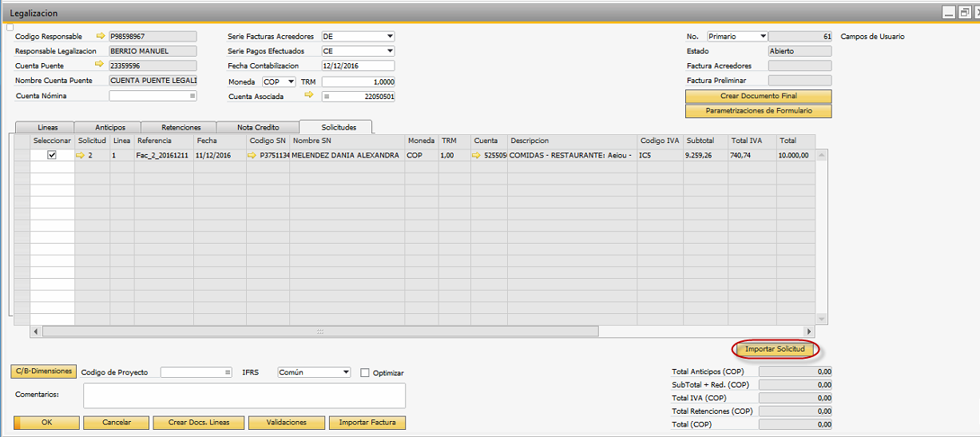Follow the Codigo SN P3751134 link arrow
The width and height of the screenshot is (980, 437).
coord(253,156)
